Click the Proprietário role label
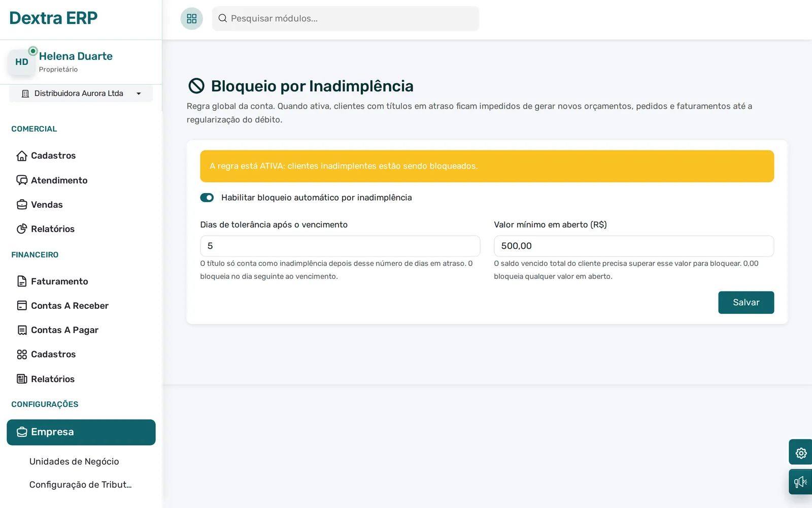The image size is (812, 508). (58, 70)
